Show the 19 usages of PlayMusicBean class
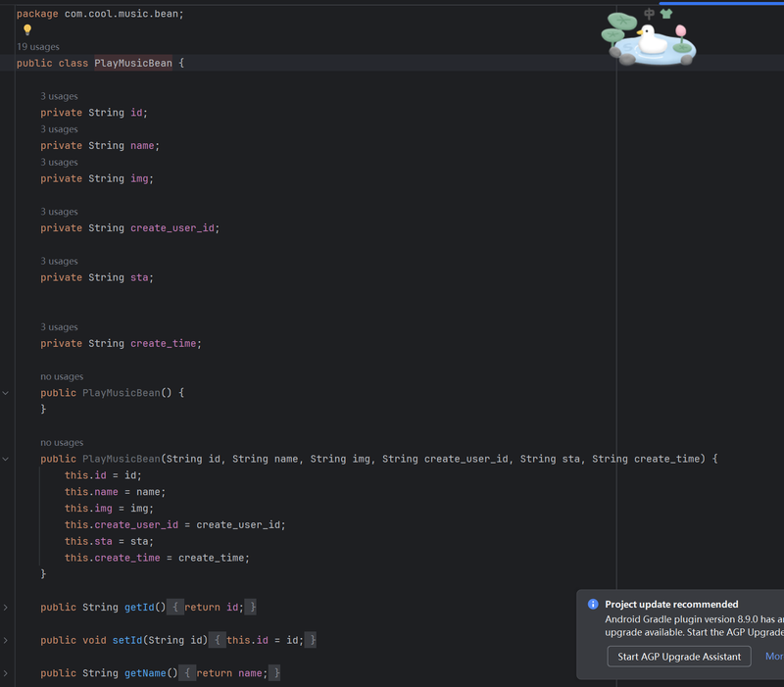 tap(37, 47)
